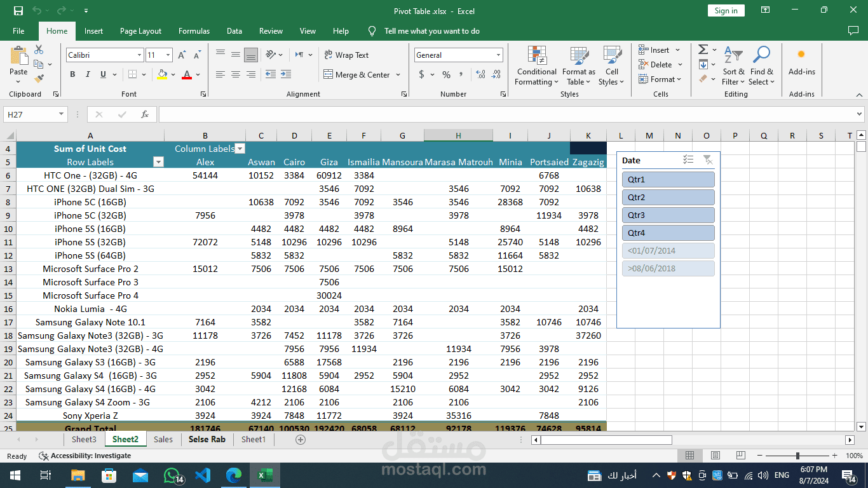This screenshot has height=488, width=868.
Task: Add a new sheet with plus icon
Action: pos(301,439)
